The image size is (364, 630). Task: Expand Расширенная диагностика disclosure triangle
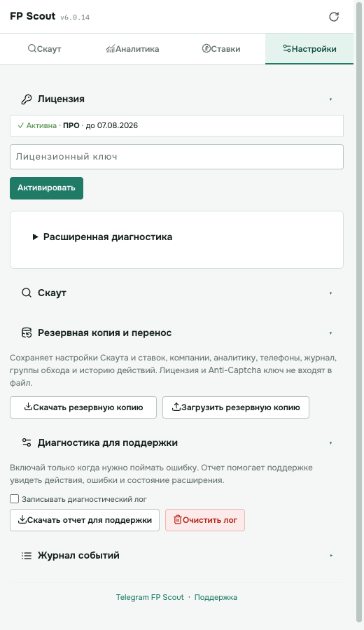click(36, 237)
